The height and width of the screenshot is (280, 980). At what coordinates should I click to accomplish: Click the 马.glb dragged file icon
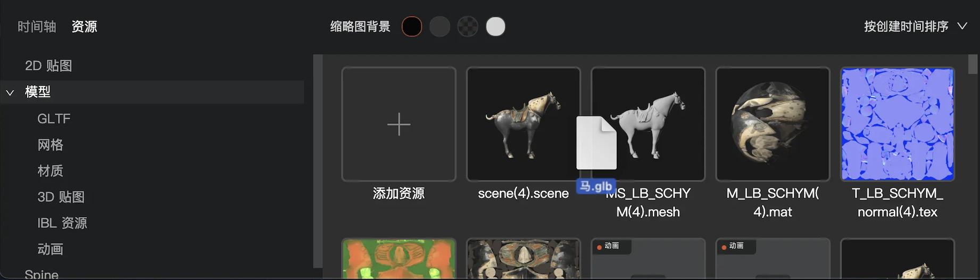tap(596, 143)
